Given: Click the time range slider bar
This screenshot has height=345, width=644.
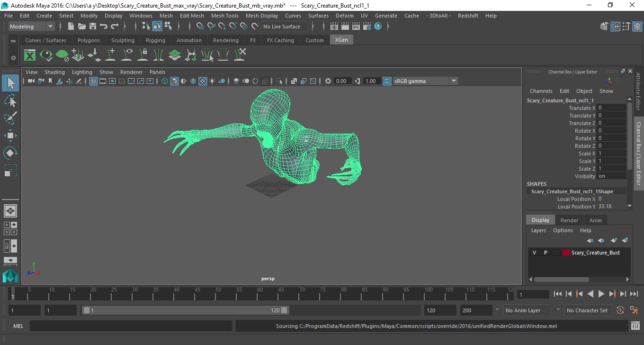Looking at the screenshot, I should click(x=185, y=310).
